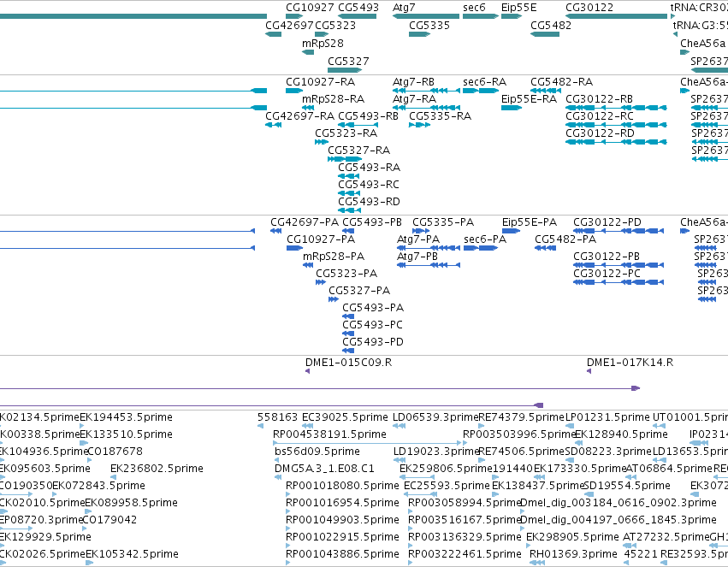The height and width of the screenshot is (567, 728).
Task: Select the CG30122-RD transcript label
Action: (600, 133)
